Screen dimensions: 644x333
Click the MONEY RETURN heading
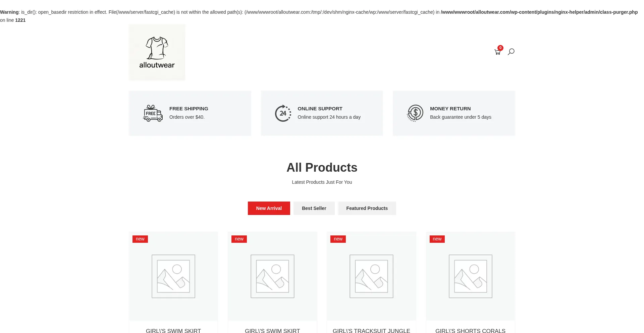pos(450,109)
